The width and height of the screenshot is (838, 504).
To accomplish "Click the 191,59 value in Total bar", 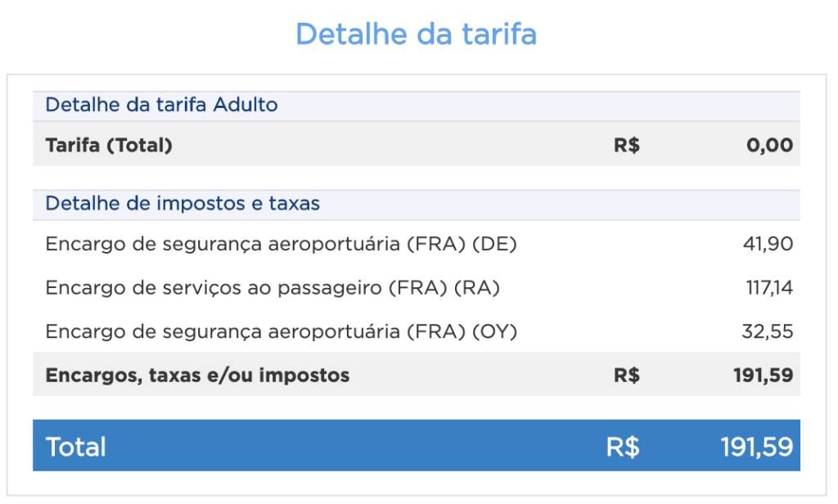I will point(757,447).
